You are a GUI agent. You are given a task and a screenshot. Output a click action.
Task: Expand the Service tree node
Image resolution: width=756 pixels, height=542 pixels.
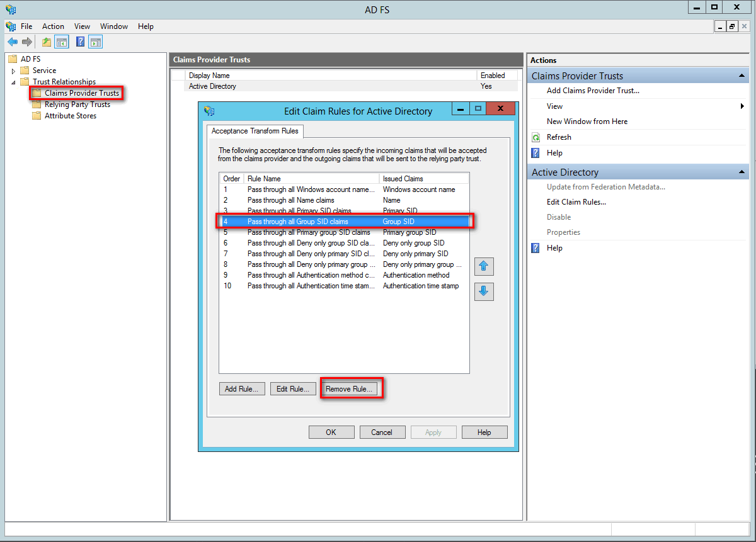[x=13, y=71]
